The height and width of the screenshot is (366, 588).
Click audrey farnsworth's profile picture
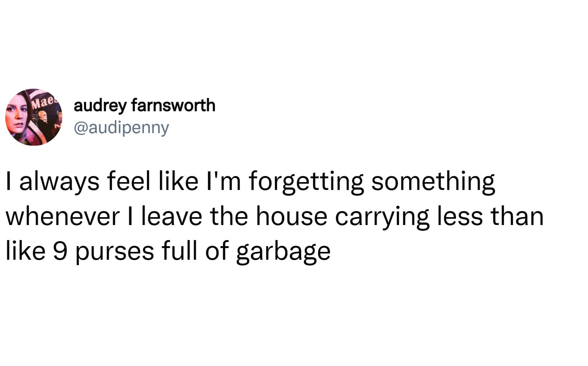point(34,117)
